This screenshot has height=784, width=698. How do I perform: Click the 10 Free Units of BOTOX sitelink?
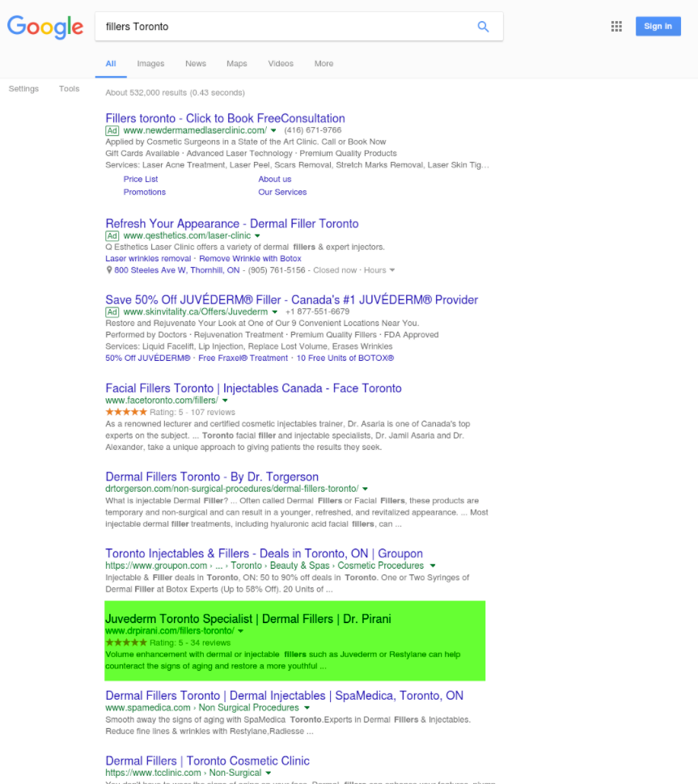click(345, 358)
